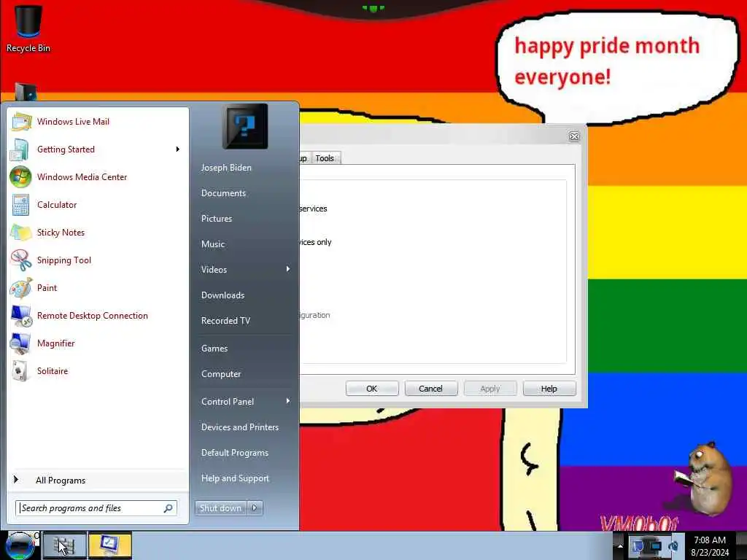747x560 pixels.
Task: Close the System Configuration dialog
Action: pos(574,136)
